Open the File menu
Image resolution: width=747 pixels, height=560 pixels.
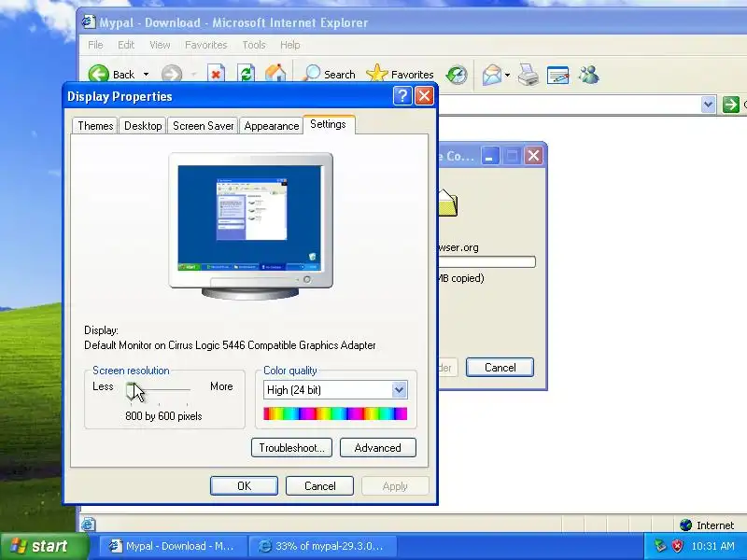[95, 45]
